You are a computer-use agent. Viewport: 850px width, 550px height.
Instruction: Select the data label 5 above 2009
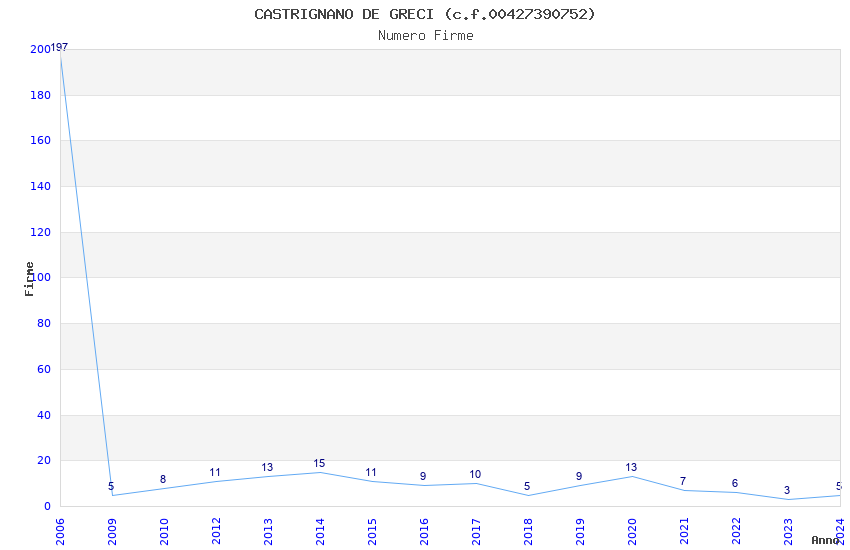pyautogui.click(x=111, y=486)
